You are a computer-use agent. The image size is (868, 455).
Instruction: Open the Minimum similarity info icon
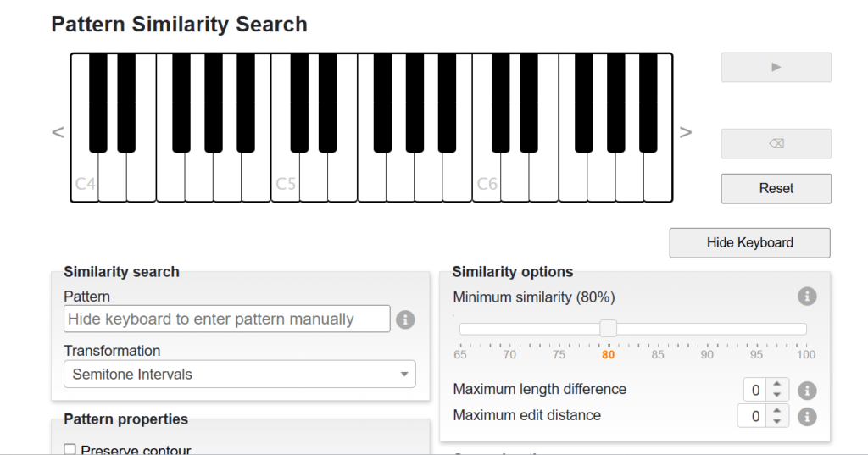point(807,297)
